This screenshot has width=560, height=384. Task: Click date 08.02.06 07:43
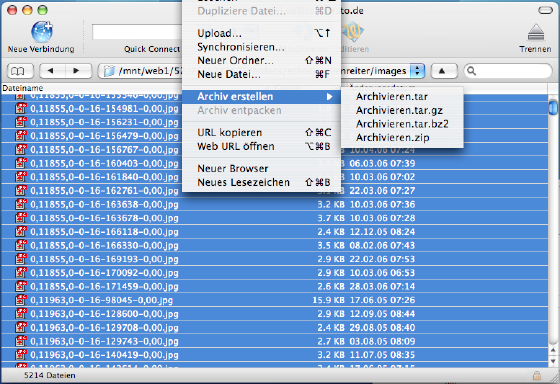coord(382,245)
